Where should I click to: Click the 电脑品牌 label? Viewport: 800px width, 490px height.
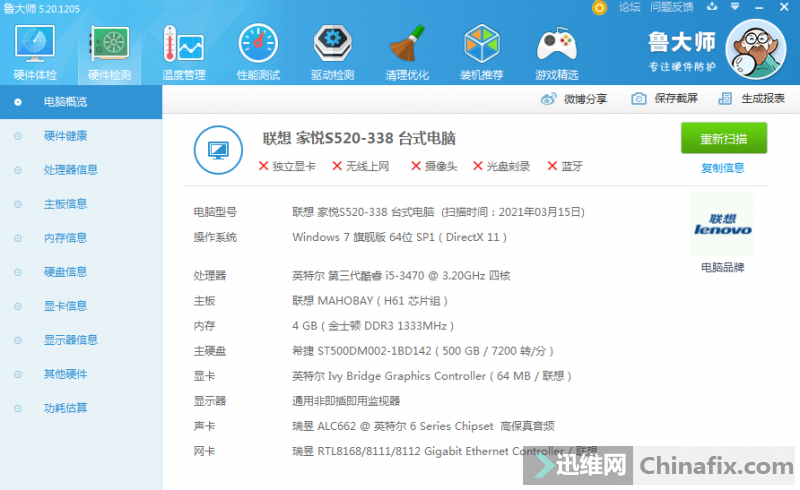coord(722,267)
